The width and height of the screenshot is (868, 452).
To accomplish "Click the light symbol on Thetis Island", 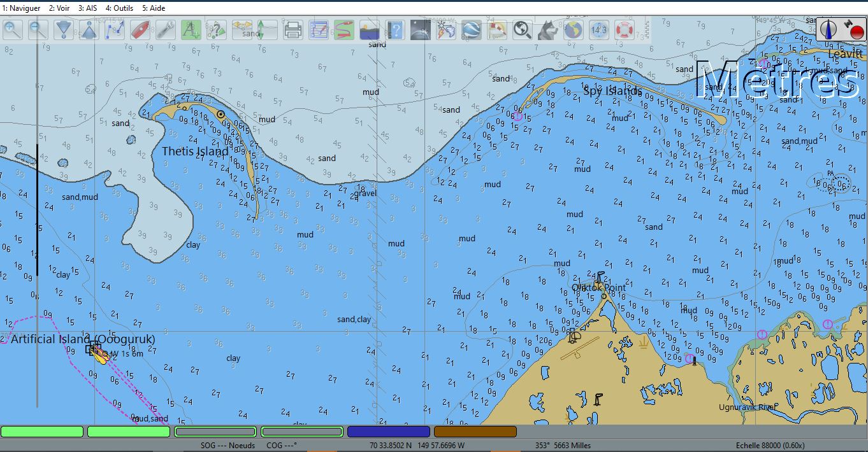I will click(x=221, y=115).
